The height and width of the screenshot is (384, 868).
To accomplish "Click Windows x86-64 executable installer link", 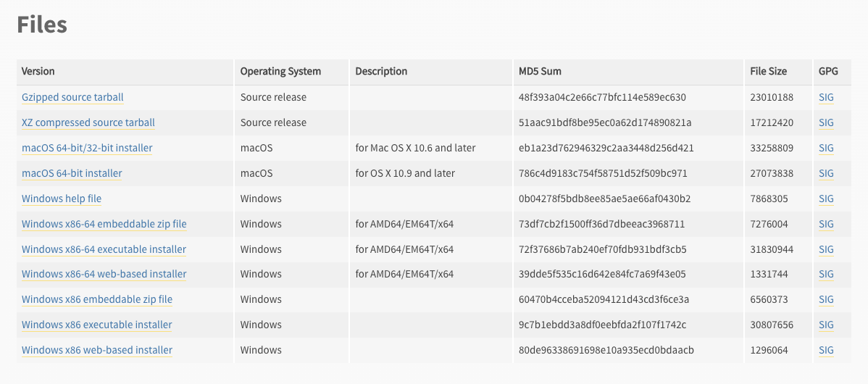I will pos(104,249).
